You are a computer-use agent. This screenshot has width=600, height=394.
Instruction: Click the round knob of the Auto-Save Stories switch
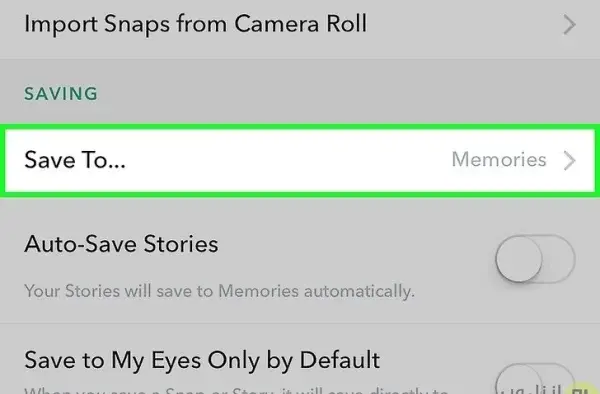pos(519,259)
